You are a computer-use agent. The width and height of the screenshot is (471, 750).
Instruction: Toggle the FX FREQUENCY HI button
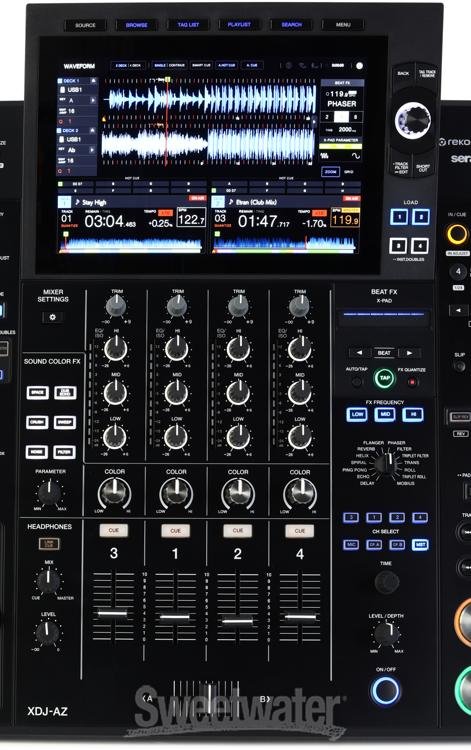pos(412,414)
